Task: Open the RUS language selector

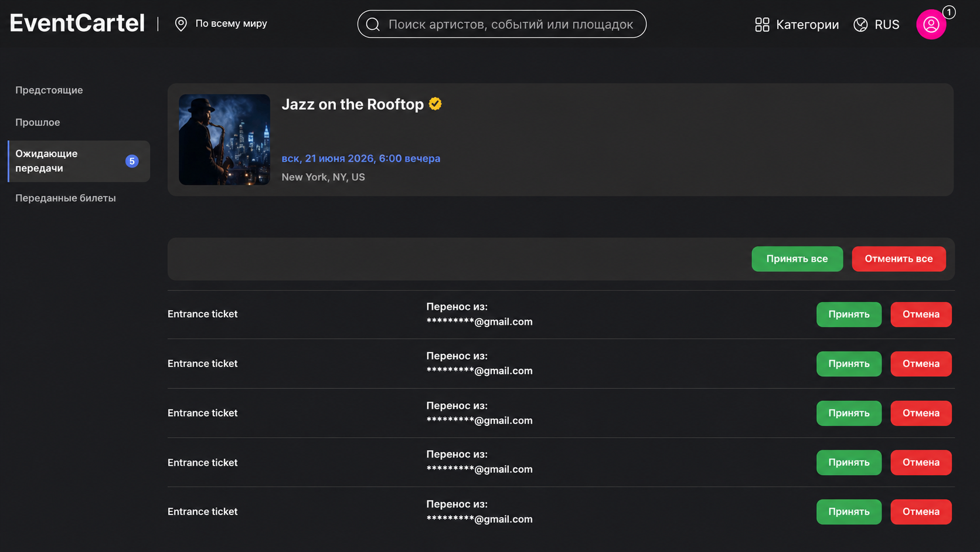Action: pos(887,25)
